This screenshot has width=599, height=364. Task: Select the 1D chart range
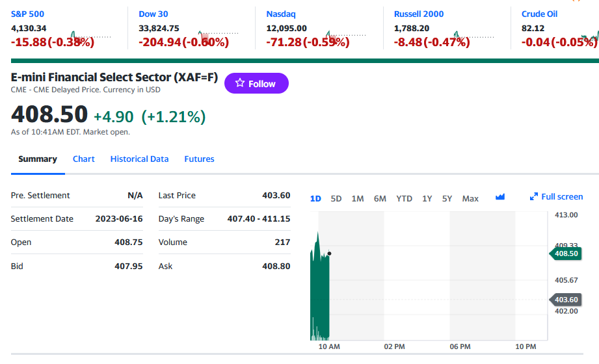tap(315, 199)
